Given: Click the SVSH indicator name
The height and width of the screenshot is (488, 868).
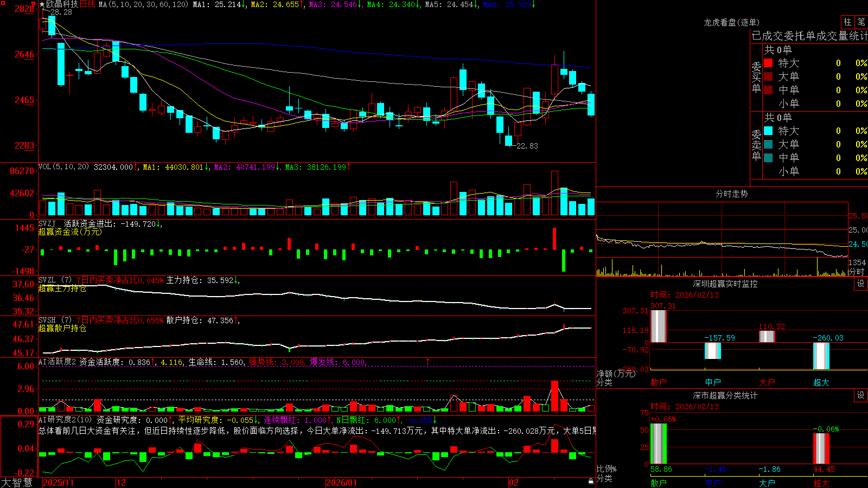Looking at the screenshot, I should point(47,320).
